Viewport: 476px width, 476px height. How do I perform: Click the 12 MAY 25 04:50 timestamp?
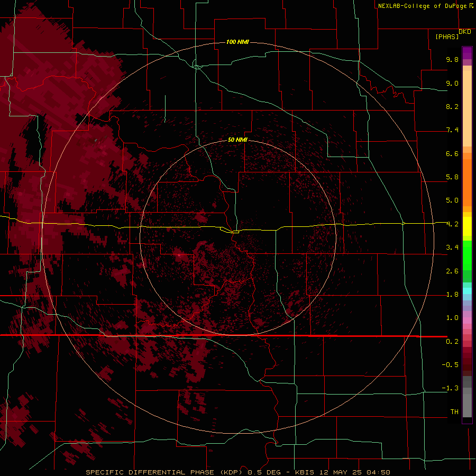tap(355, 472)
